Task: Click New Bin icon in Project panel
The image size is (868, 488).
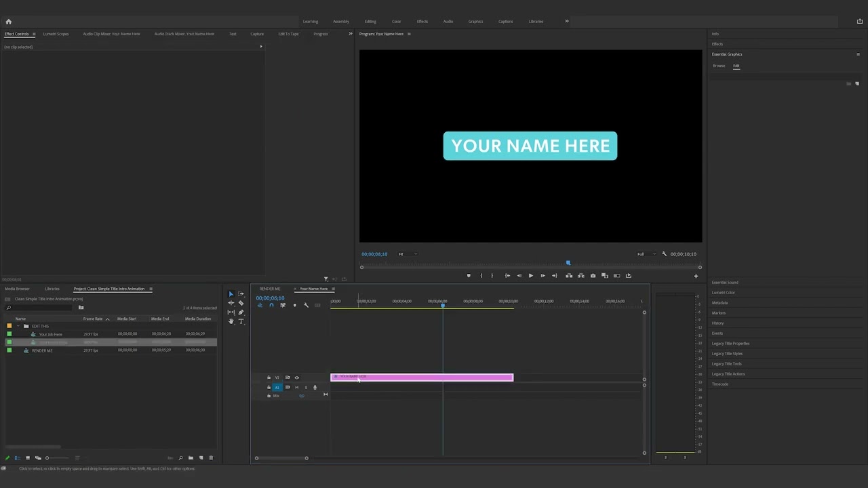Action: pyautogui.click(x=191, y=458)
